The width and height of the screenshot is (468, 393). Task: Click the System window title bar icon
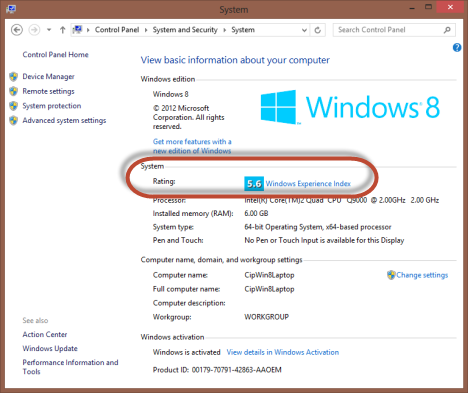[11, 9]
